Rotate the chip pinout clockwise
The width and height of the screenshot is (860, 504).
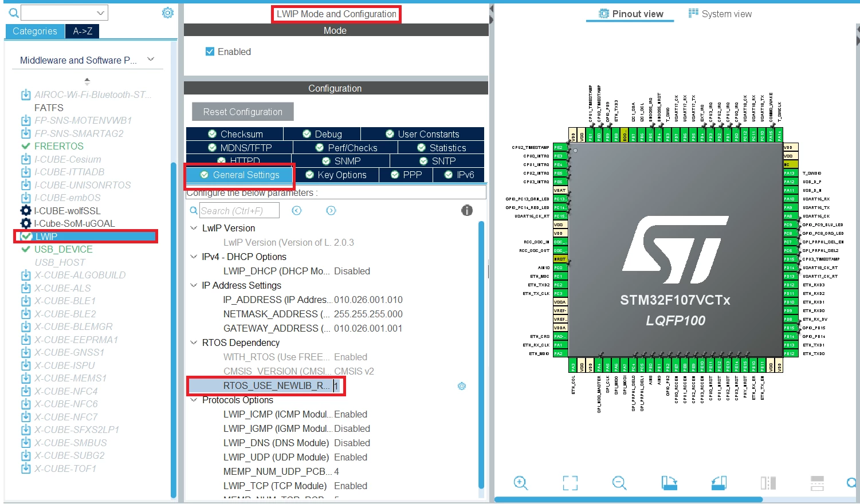pyautogui.click(x=669, y=483)
